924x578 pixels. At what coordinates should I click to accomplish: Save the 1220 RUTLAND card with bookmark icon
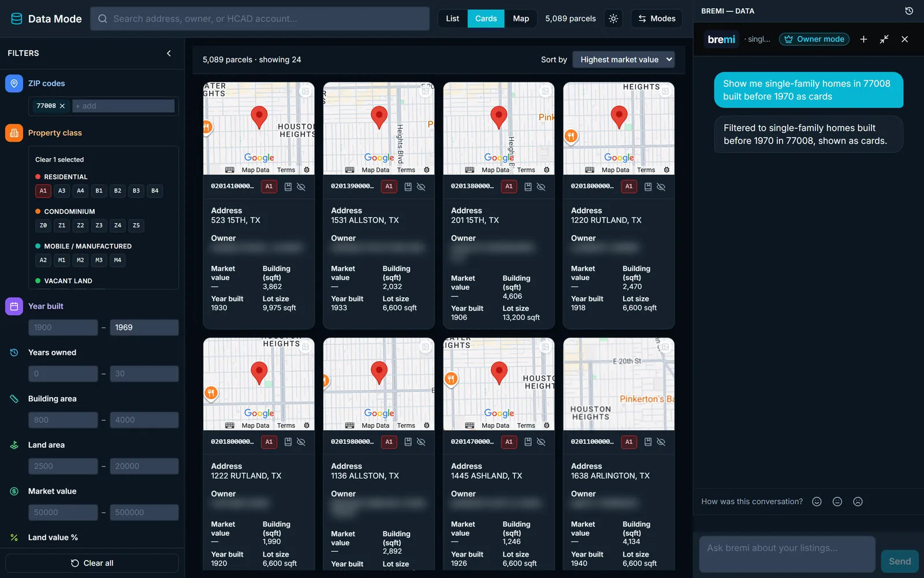[x=648, y=187]
